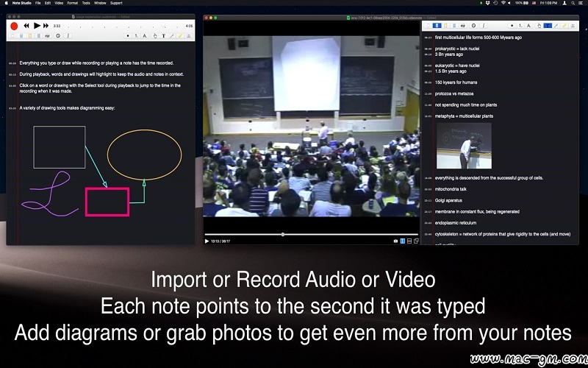Apply bullet list in audio note toolbar
The image size is (588, 368).
[128, 35]
